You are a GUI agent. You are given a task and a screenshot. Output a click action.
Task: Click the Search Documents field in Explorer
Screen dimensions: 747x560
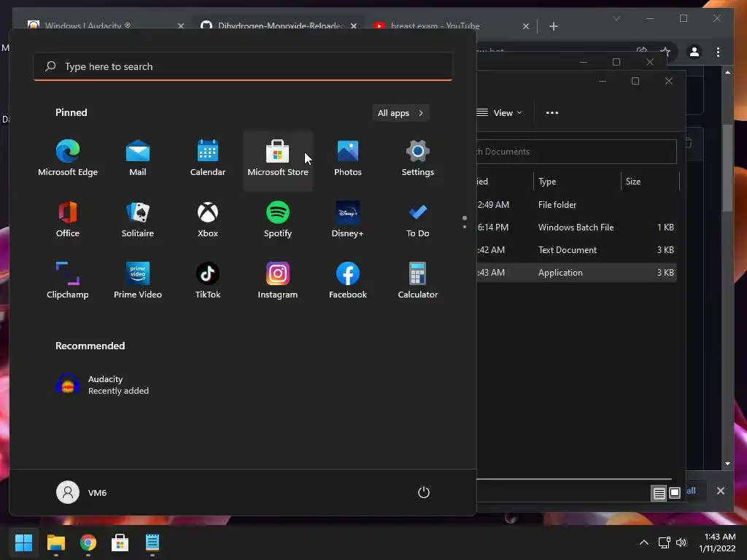(x=576, y=152)
